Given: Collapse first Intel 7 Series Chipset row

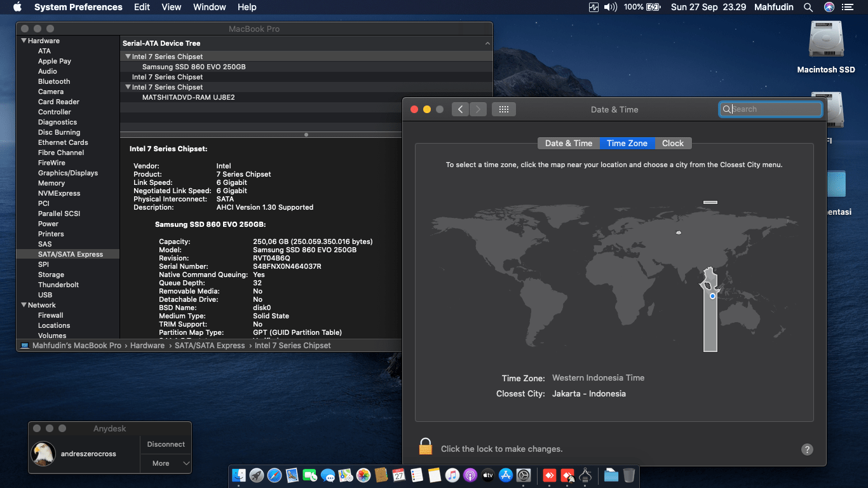Looking at the screenshot, I should 128,57.
